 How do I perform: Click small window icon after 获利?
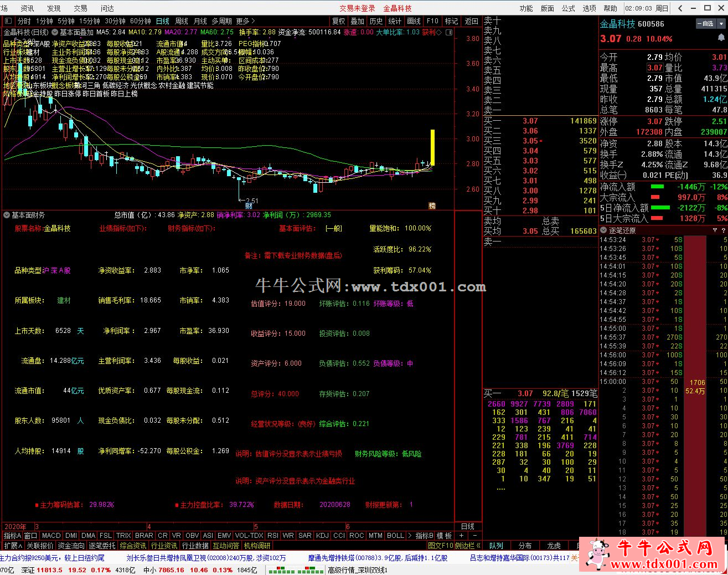[x=448, y=32]
